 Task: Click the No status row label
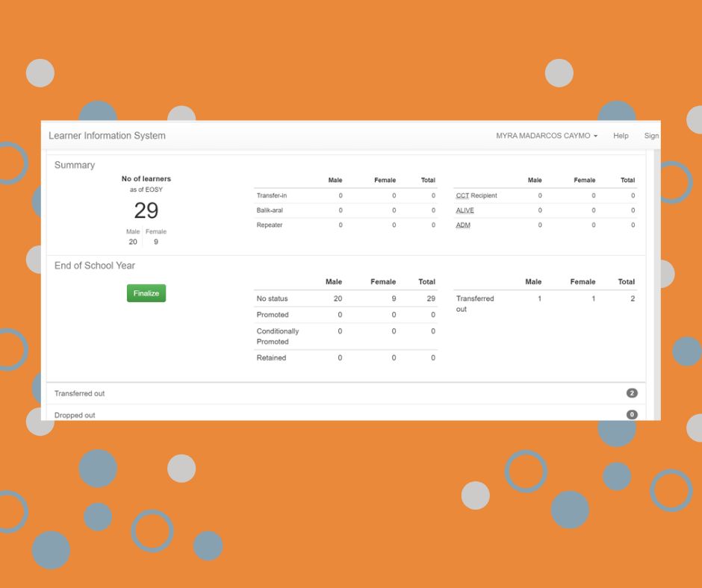pyautogui.click(x=272, y=298)
